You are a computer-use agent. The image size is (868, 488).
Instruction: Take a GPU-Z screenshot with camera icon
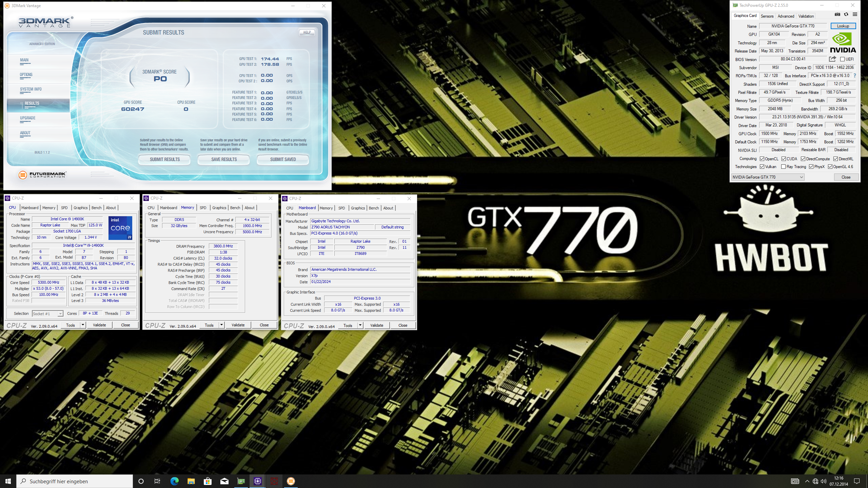837,14
